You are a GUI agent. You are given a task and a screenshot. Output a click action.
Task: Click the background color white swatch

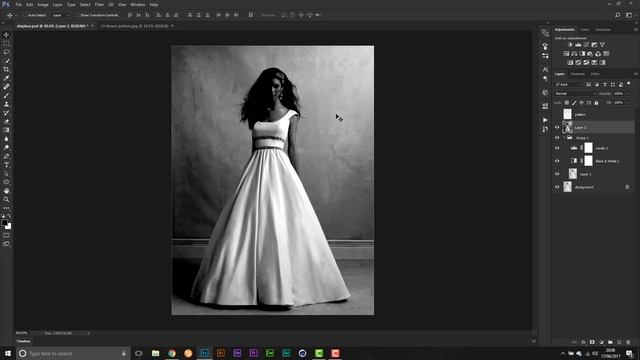coord(9,227)
